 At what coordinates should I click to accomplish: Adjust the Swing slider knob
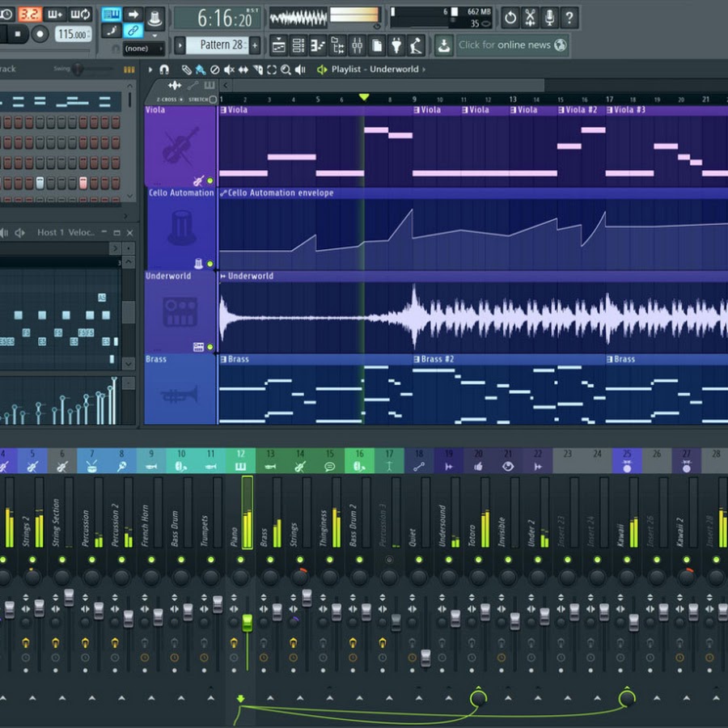[78, 70]
